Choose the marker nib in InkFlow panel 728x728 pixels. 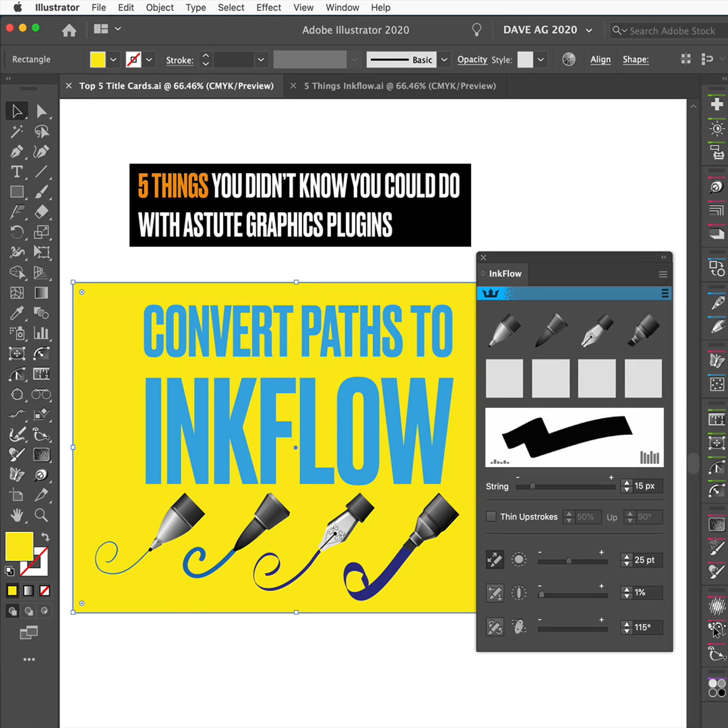(x=644, y=330)
